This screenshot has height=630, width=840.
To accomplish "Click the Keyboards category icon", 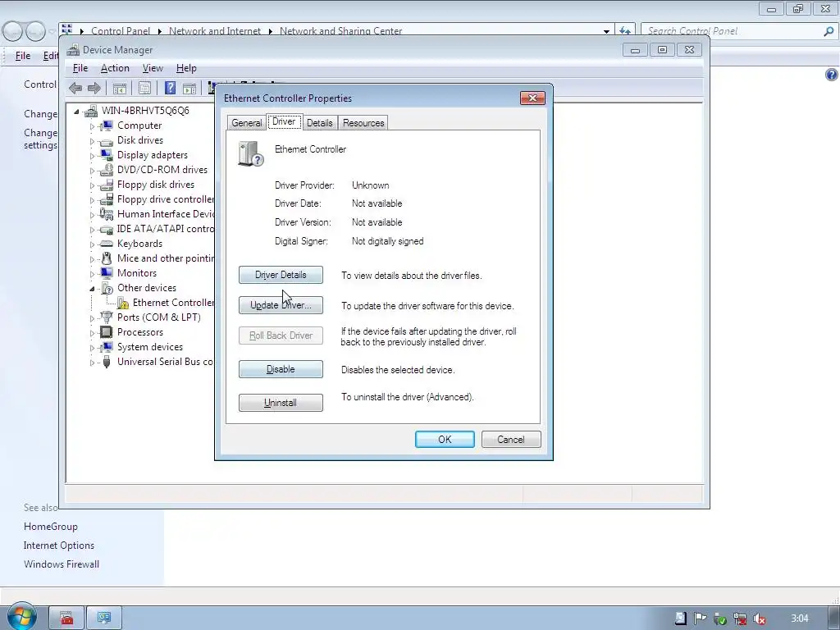I will pyautogui.click(x=106, y=244).
